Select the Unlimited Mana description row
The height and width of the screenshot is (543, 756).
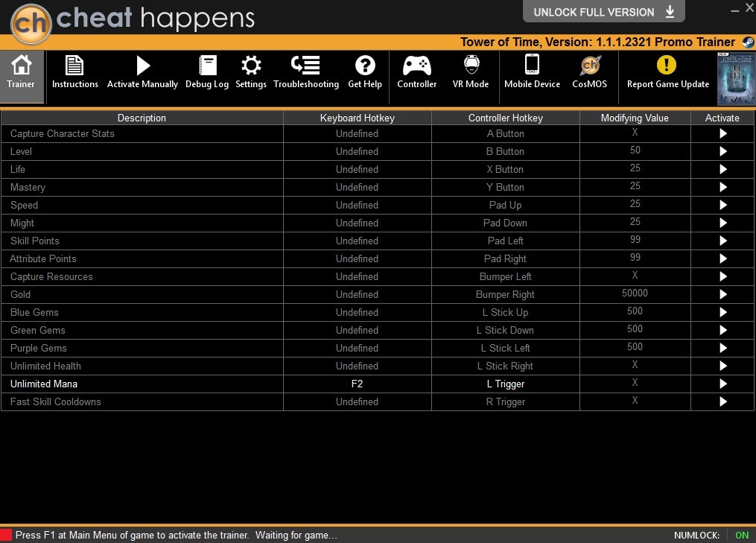[142, 384]
